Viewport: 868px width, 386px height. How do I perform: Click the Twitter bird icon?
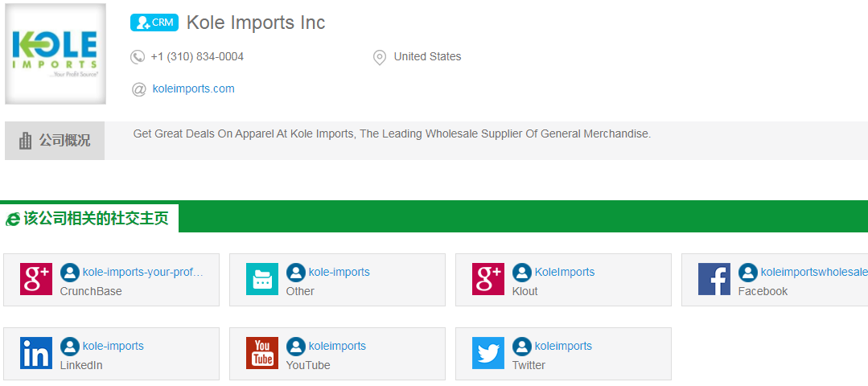tap(488, 353)
